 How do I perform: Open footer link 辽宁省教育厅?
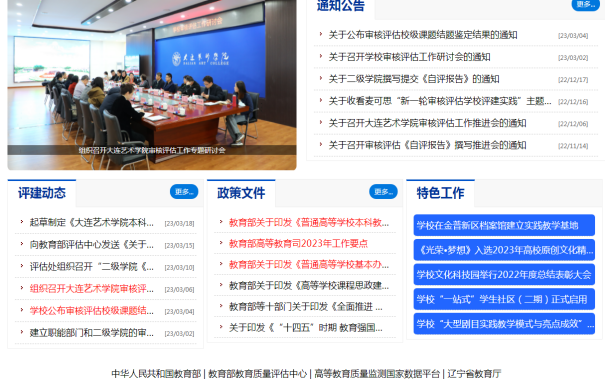click(x=474, y=374)
